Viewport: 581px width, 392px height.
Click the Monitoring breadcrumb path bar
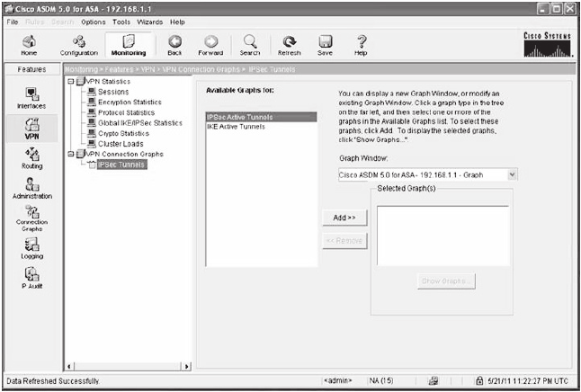[321, 69]
